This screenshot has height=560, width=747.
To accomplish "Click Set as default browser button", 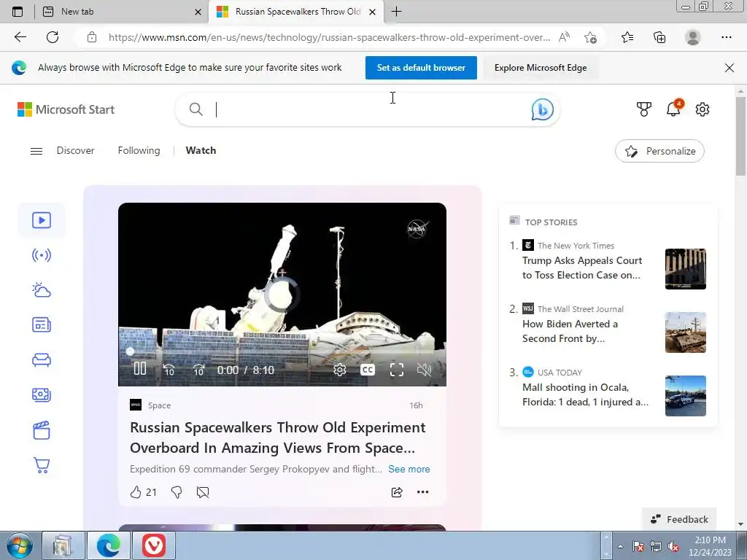I will pyautogui.click(x=421, y=68).
